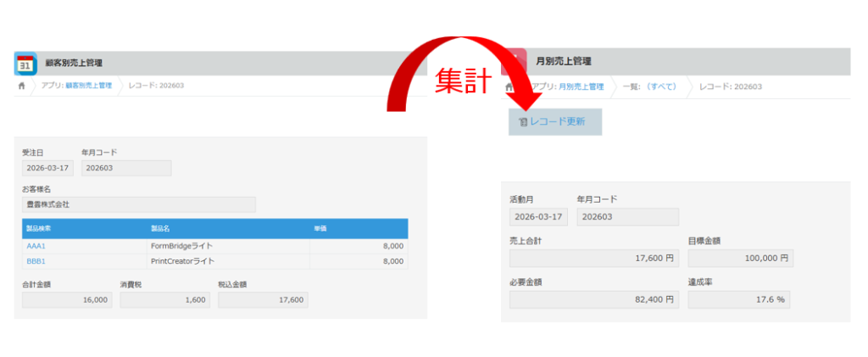Open 顧客別売上管理 app breadcrumb link
Screen dimensions: 868x357
click(88, 86)
